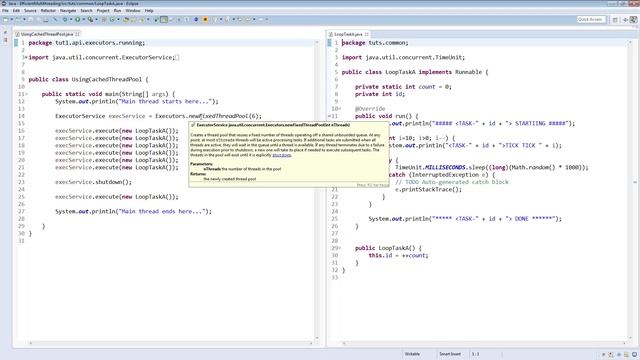
Task: Open the Run menu
Action: tap(118, 11)
